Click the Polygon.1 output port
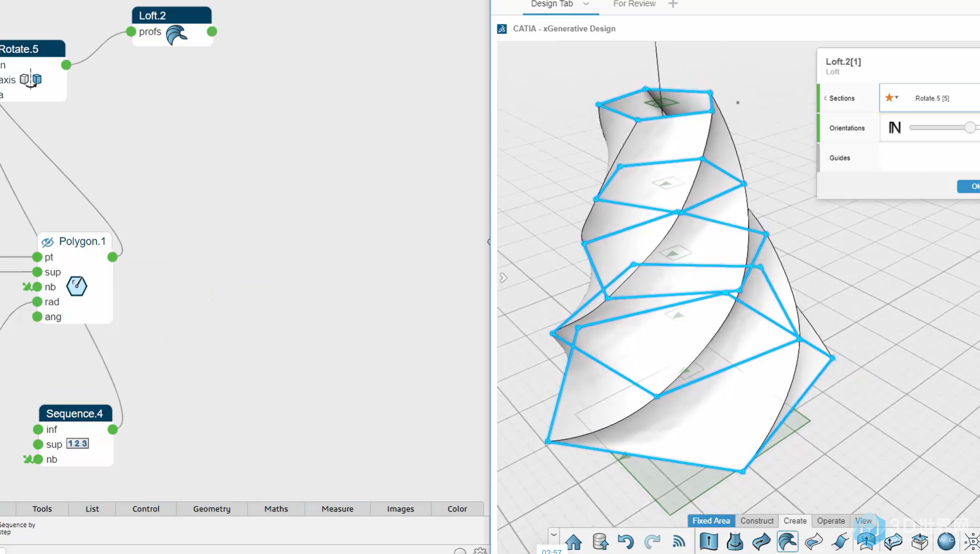This screenshot has height=554, width=980. coord(113,257)
